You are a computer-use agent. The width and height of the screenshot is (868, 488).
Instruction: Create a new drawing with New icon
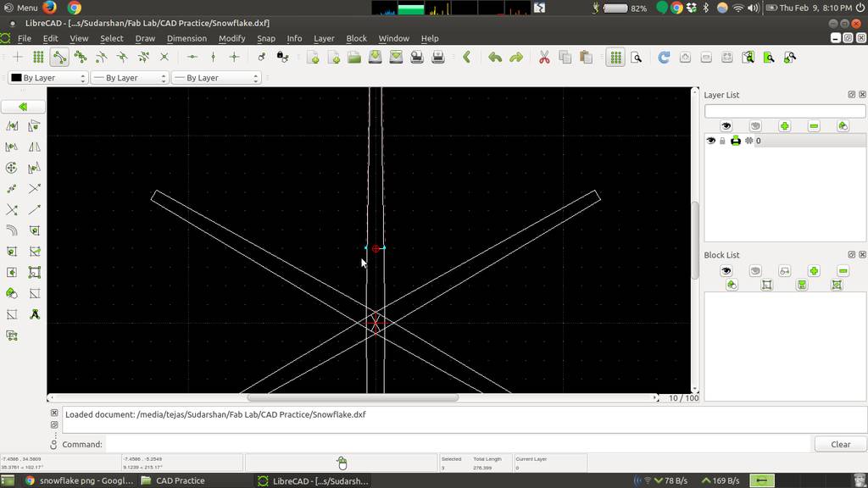(x=313, y=57)
